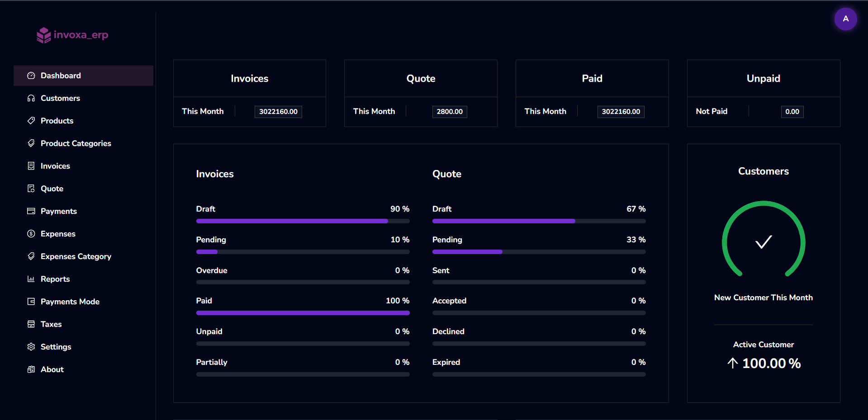Viewport: 868px width, 420px height.
Task: Select Quote in the sidebar menu
Action: click(52, 189)
